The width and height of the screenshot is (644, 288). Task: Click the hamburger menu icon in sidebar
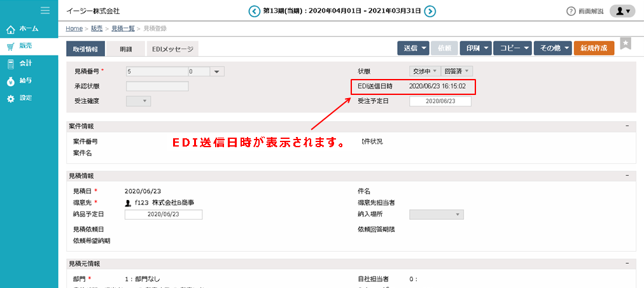pyautogui.click(x=45, y=10)
